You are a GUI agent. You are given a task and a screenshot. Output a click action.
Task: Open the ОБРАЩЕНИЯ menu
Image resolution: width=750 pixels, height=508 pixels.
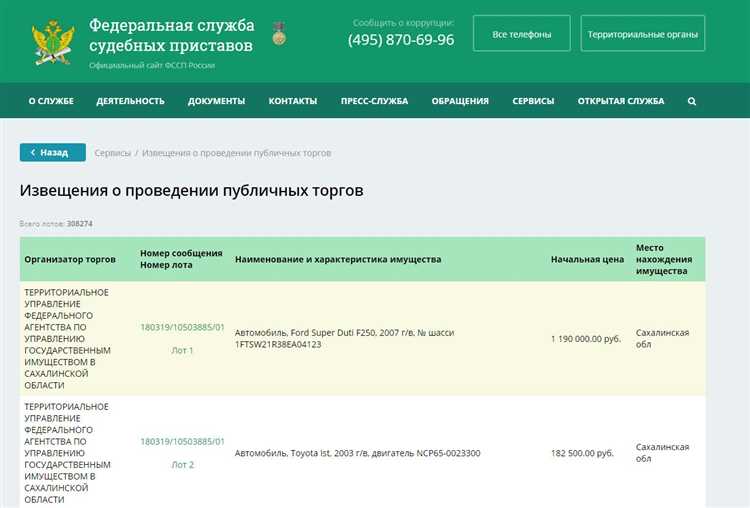pyautogui.click(x=460, y=101)
